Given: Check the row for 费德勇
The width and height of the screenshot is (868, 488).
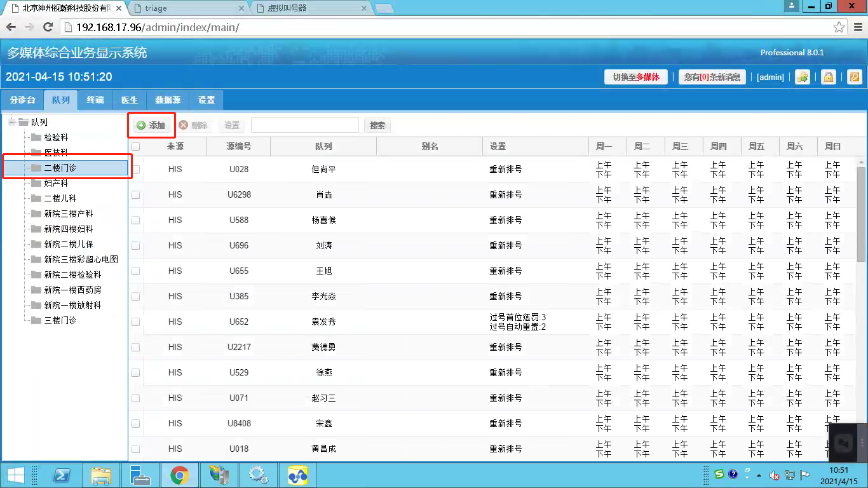Looking at the screenshot, I should tap(135, 347).
